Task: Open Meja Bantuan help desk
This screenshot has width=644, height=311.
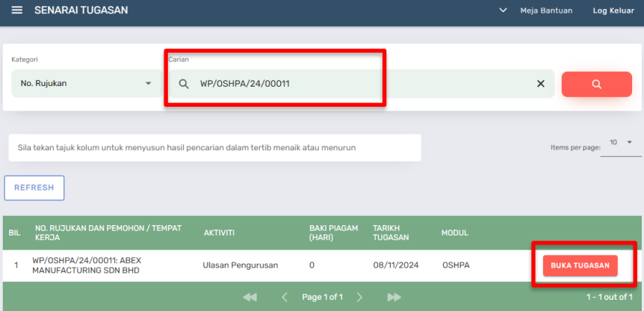Action: [x=546, y=10]
